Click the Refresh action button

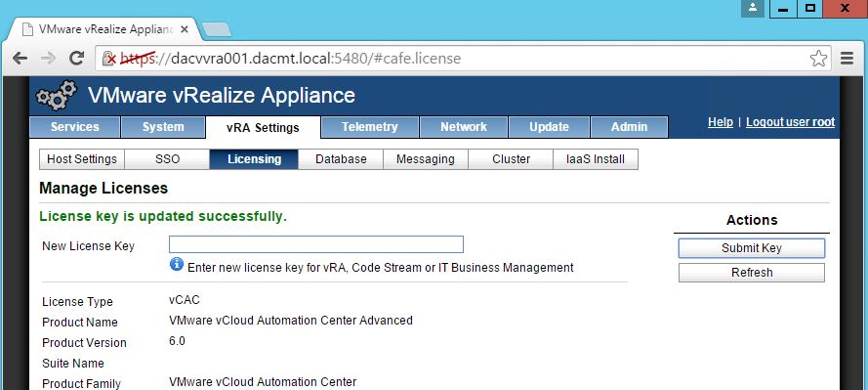coord(751,273)
